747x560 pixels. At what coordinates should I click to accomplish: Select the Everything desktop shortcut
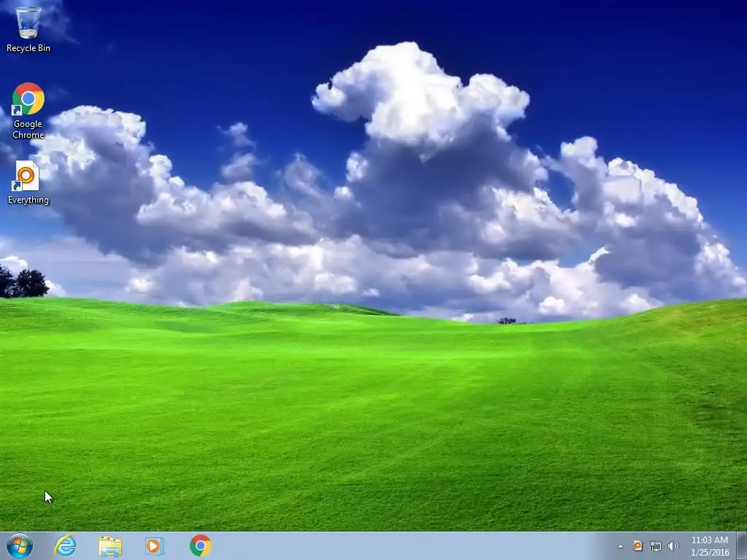click(x=28, y=183)
